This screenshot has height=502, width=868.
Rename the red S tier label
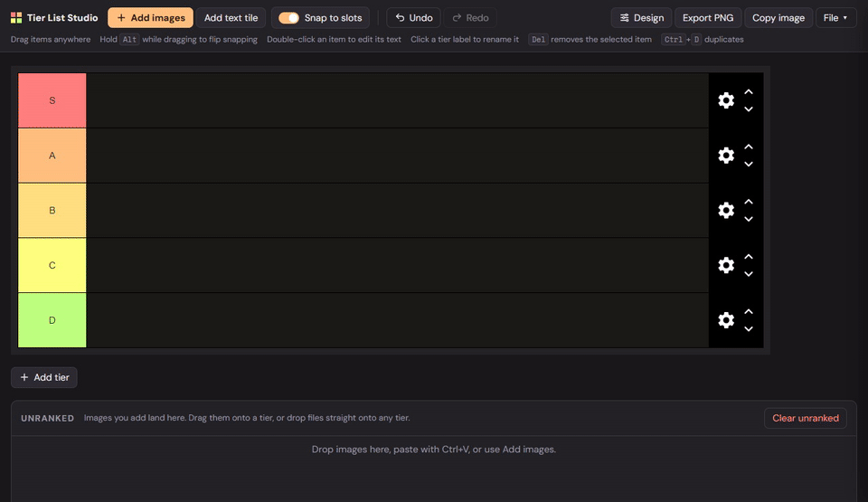pos(52,100)
